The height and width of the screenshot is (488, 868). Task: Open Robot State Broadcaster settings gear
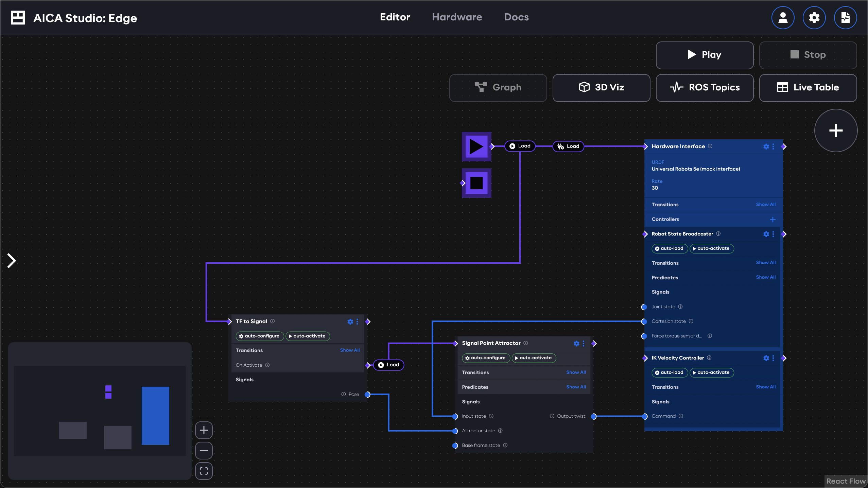pos(766,234)
